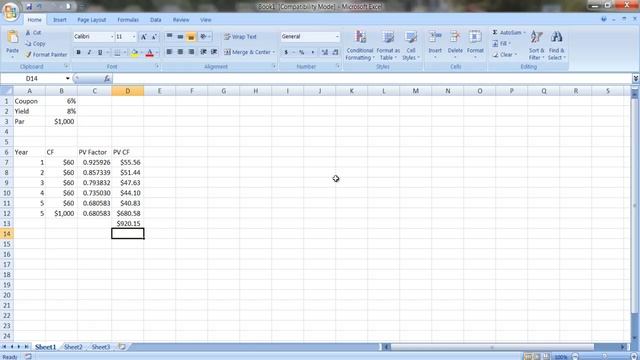Open the Formulas ribbon tab
The image size is (640, 360).
pyautogui.click(x=128, y=20)
